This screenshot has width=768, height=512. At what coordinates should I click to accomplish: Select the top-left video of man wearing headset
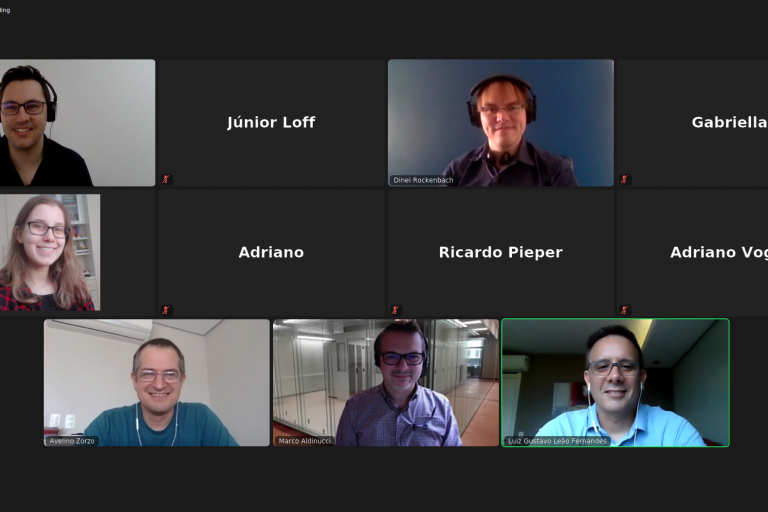click(77, 123)
